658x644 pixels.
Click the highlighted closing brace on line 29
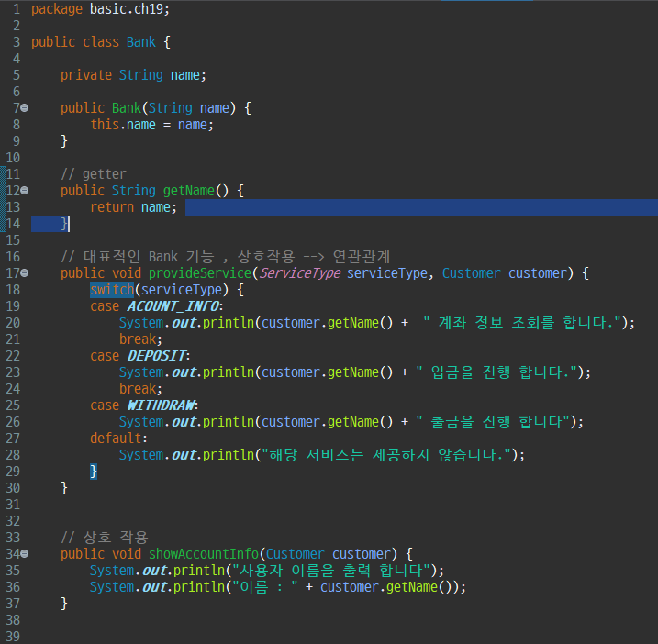94,472
